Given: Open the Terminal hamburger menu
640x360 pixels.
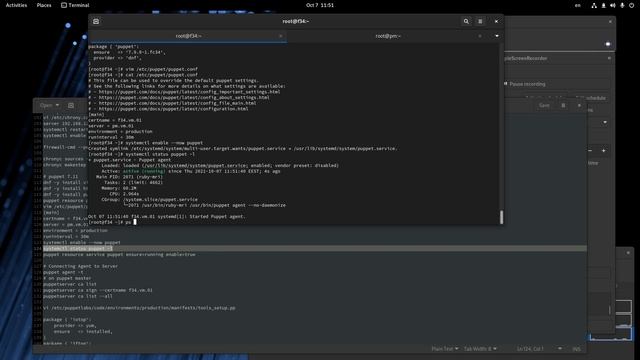Looking at the screenshot, I should click(x=480, y=21).
